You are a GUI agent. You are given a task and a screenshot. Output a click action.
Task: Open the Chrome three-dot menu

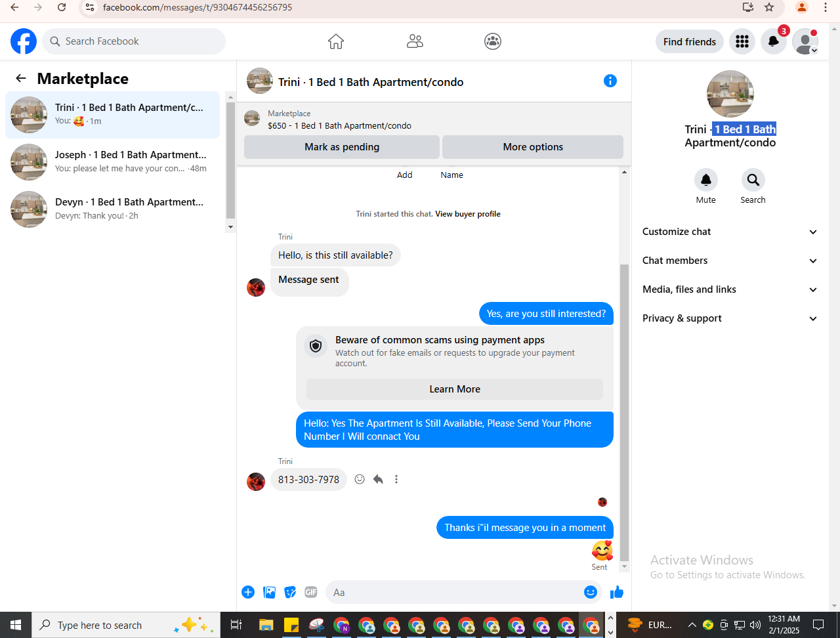coord(826,8)
